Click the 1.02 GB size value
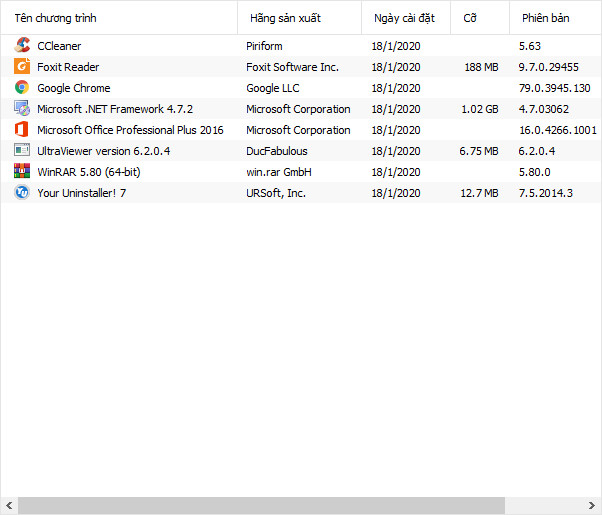 tap(480, 109)
